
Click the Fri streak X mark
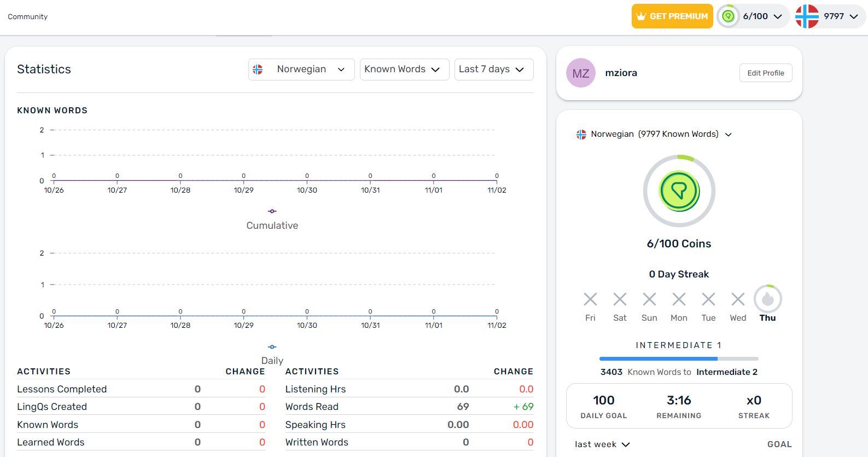tap(590, 299)
